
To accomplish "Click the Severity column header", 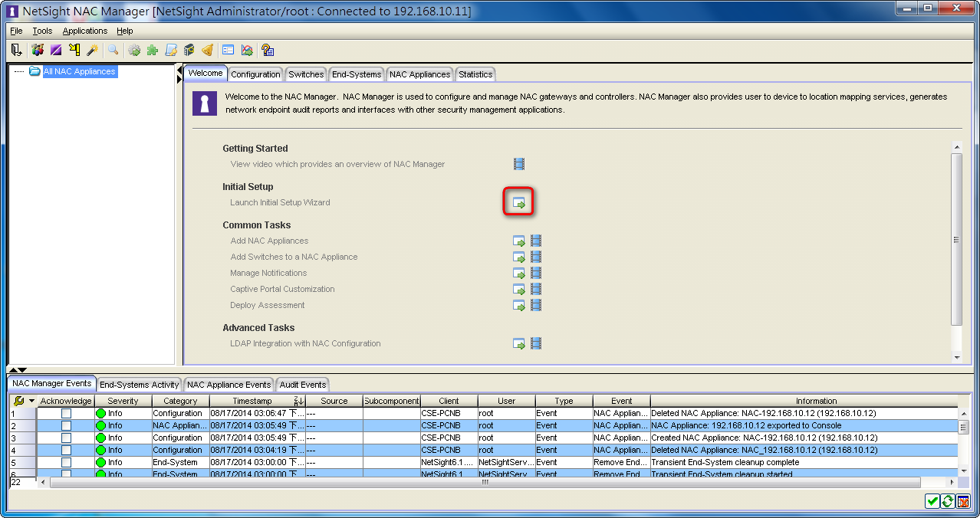I will pyautogui.click(x=123, y=401).
